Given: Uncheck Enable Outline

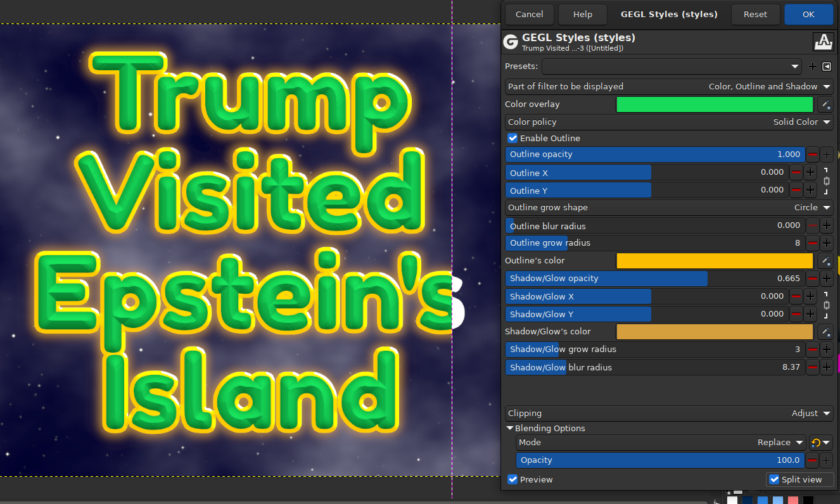Looking at the screenshot, I should (513, 138).
